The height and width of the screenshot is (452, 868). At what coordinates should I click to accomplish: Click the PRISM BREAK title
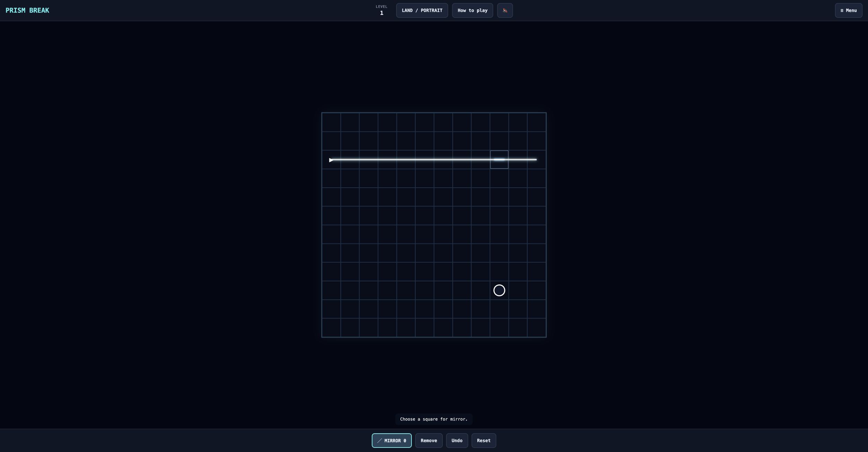pos(27,10)
